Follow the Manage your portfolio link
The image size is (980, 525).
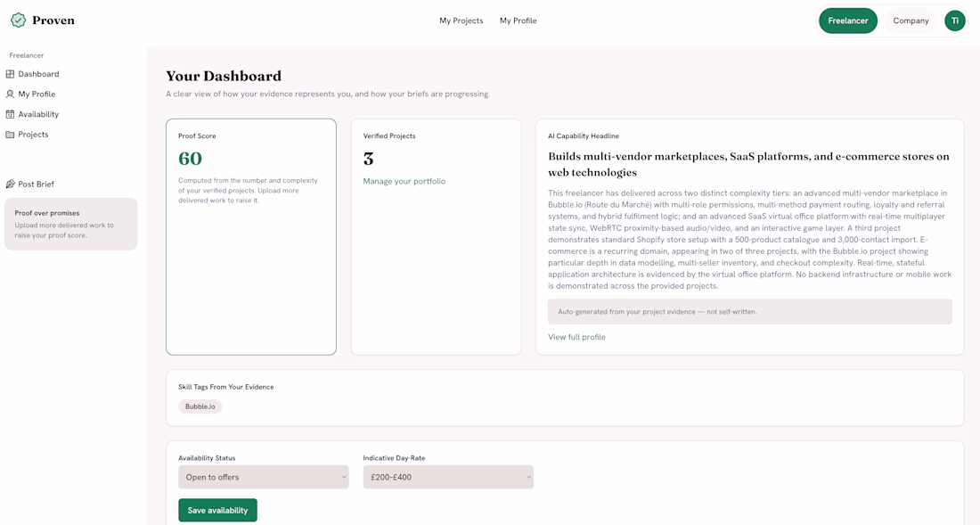pos(404,181)
